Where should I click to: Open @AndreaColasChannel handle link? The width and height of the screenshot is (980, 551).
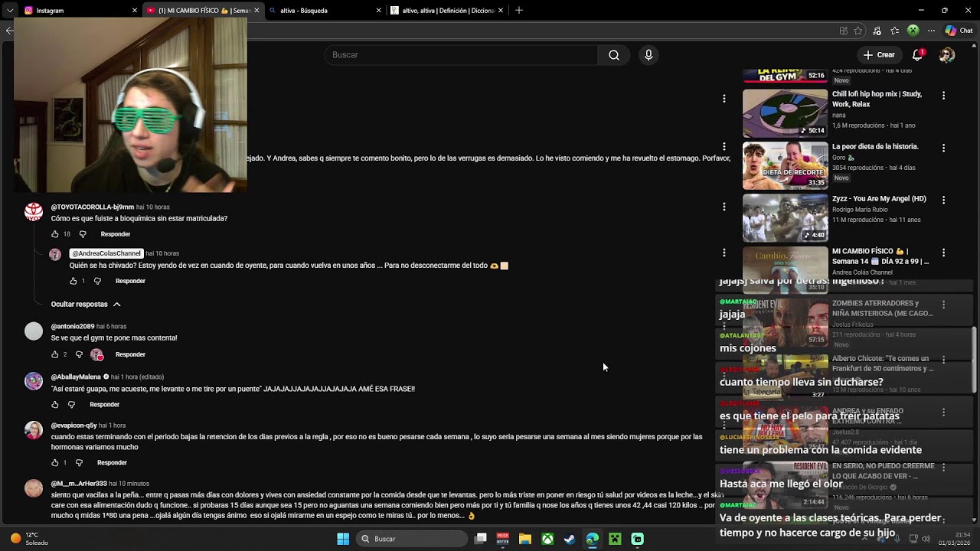106,253
